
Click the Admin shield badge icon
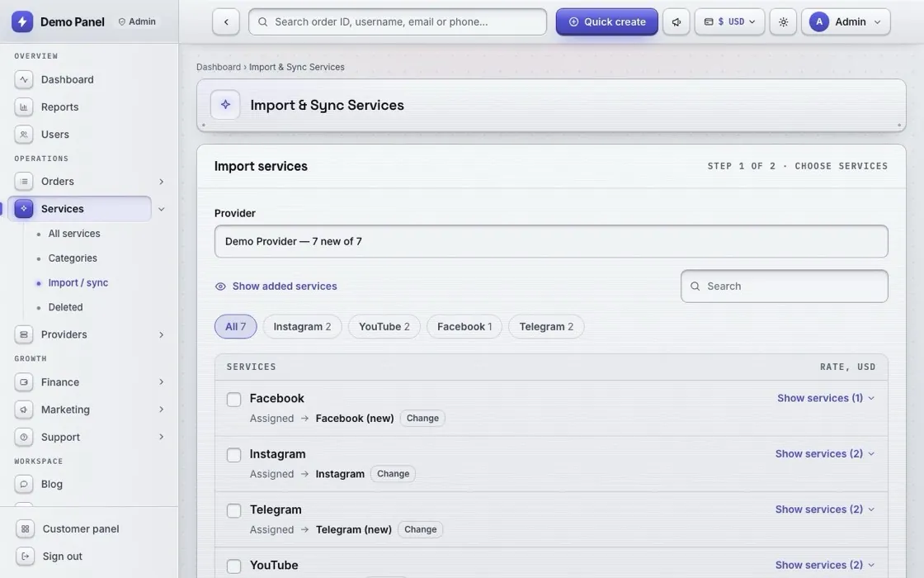(x=122, y=21)
